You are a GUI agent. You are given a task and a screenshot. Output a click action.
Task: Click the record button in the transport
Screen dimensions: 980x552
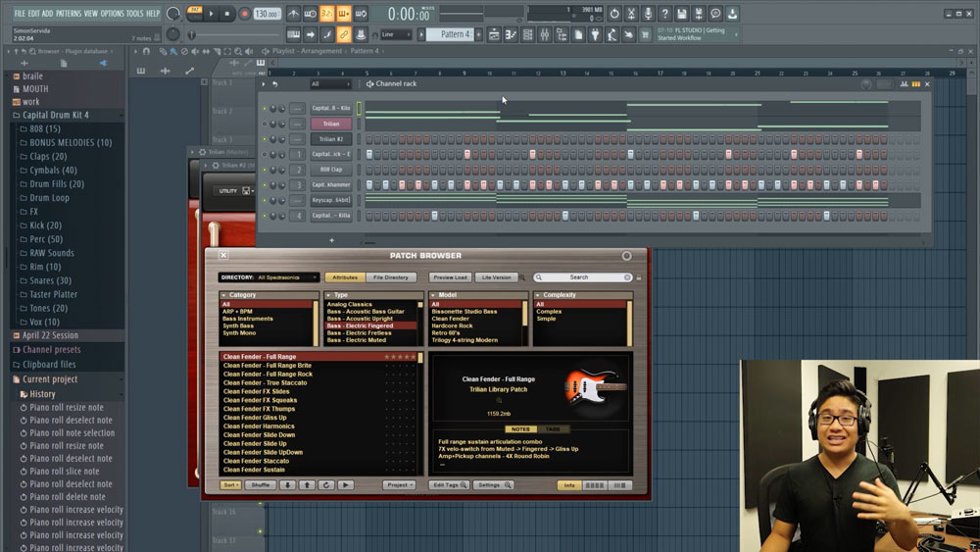point(244,14)
